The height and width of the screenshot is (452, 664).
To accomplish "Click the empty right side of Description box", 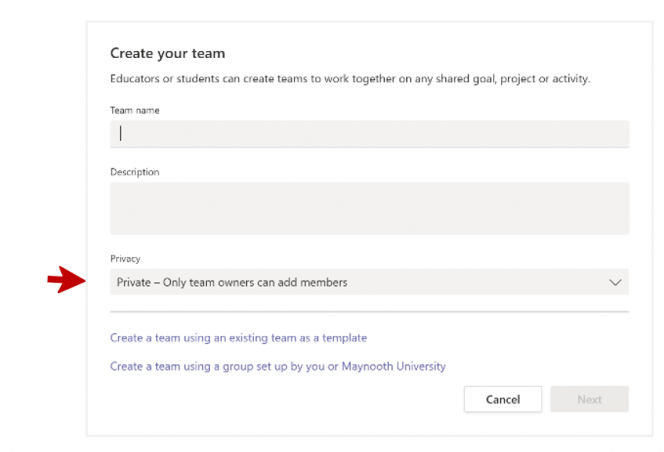I will click(551, 208).
